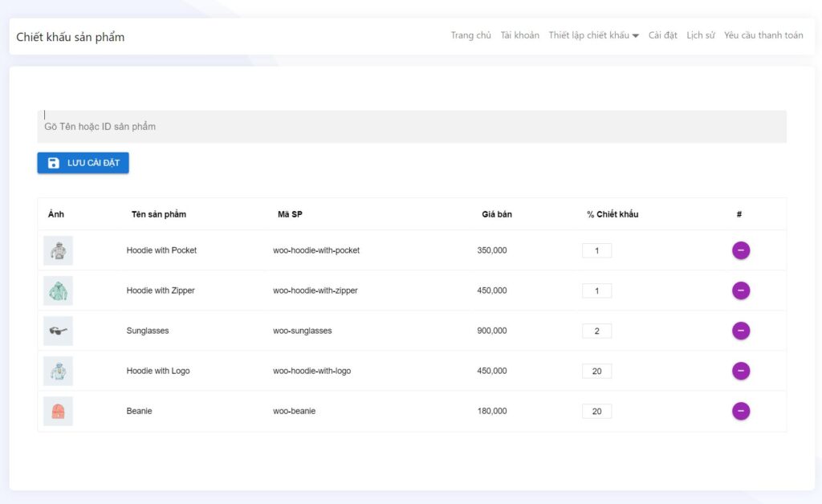Select the Beanie discount percentage box
This screenshot has height=504, width=822.
(x=596, y=411)
